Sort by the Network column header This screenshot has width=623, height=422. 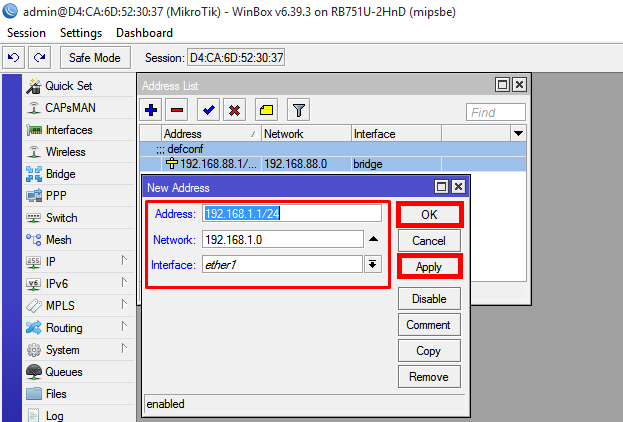point(306,134)
